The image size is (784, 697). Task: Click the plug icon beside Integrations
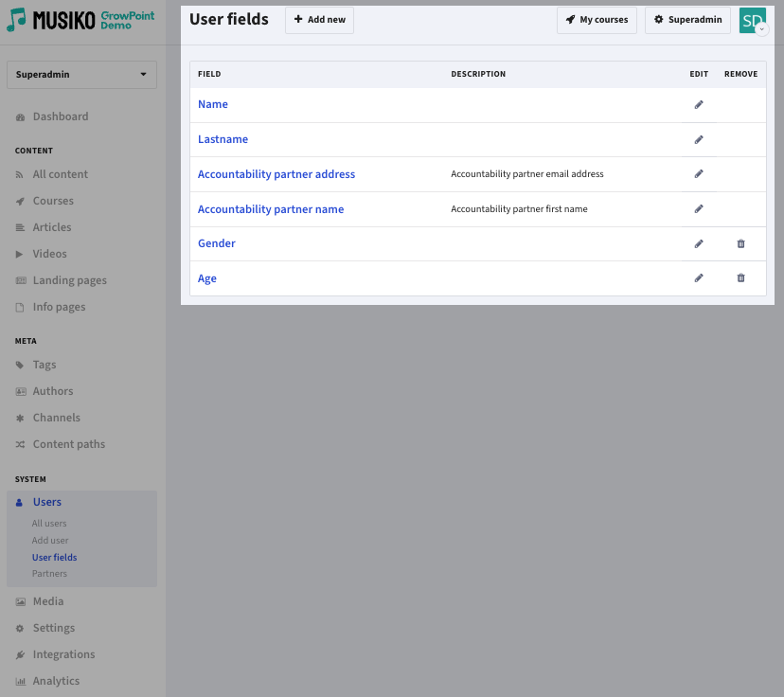coord(20,654)
